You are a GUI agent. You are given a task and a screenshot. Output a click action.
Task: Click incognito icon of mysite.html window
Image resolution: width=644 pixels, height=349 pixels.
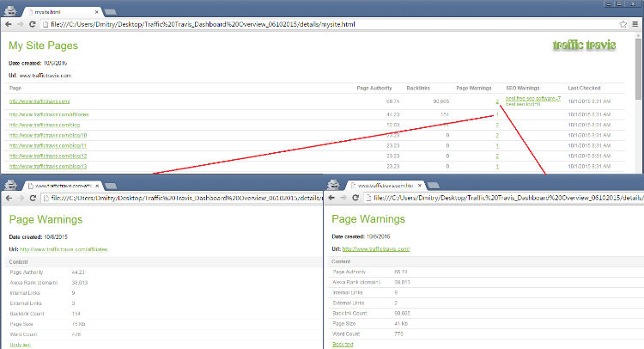[x=10, y=10]
